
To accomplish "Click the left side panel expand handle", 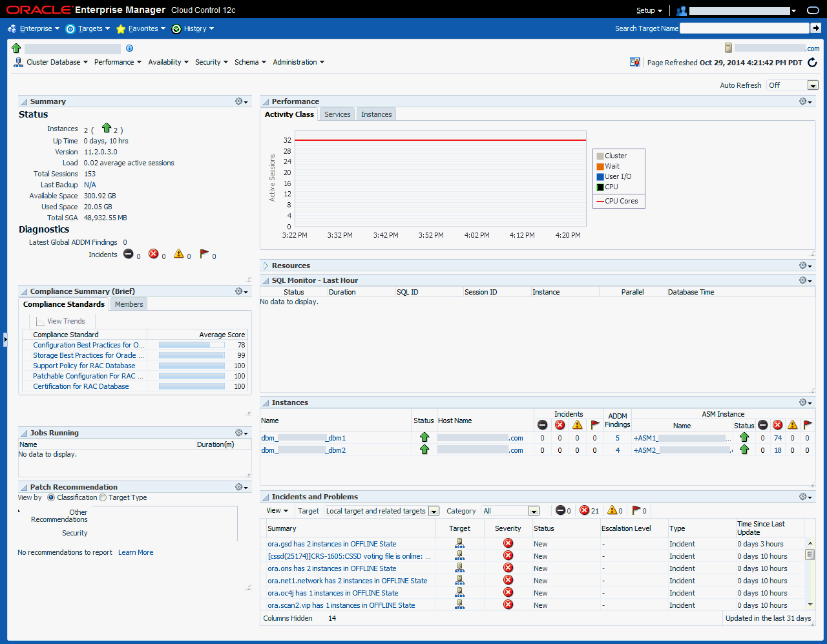I will pyautogui.click(x=5, y=338).
